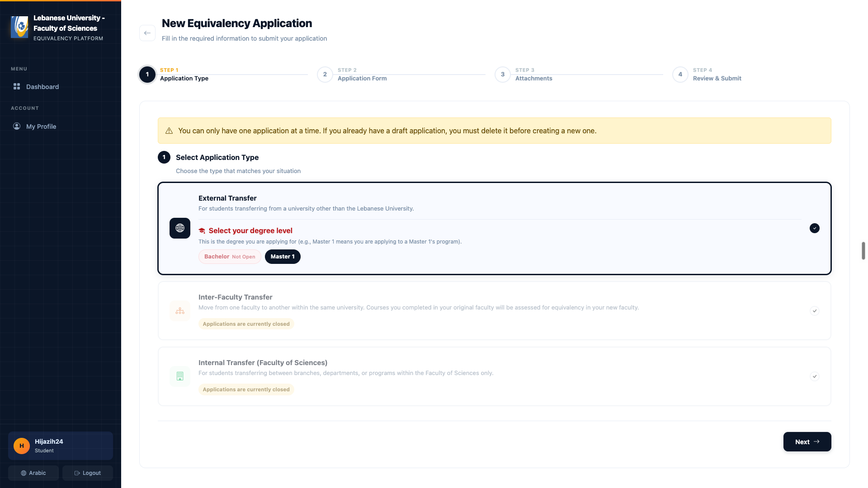
Task: Click the Inter-Faculty Transfer heading
Action: tap(236, 297)
